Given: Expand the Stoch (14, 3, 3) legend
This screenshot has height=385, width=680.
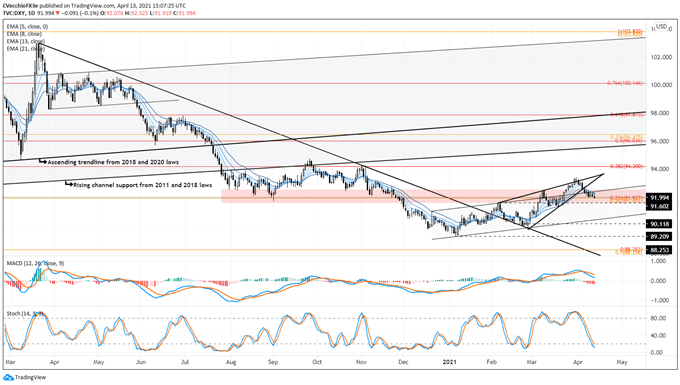Looking at the screenshot, I should pyautogui.click(x=25, y=313).
